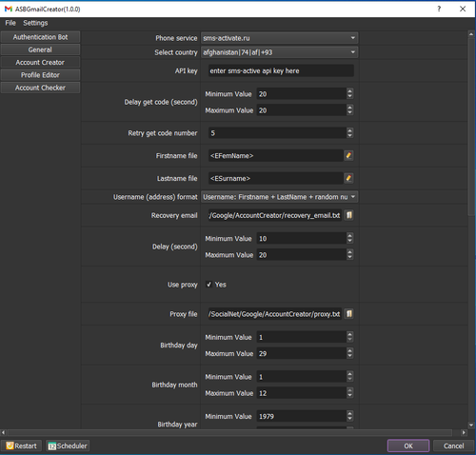This screenshot has height=455, width=476.
Task: Open the Scheduler
Action: 68,445
